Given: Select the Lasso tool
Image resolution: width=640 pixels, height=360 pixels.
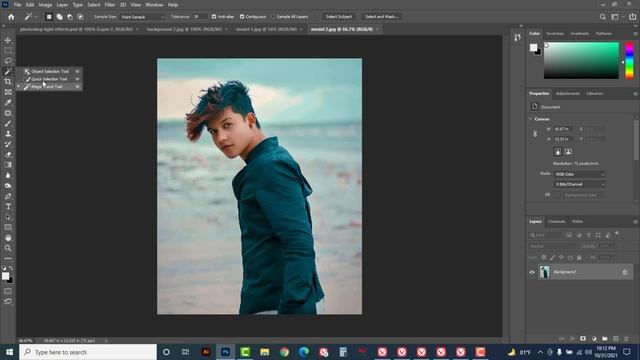Looking at the screenshot, I should (x=8, y=60).
